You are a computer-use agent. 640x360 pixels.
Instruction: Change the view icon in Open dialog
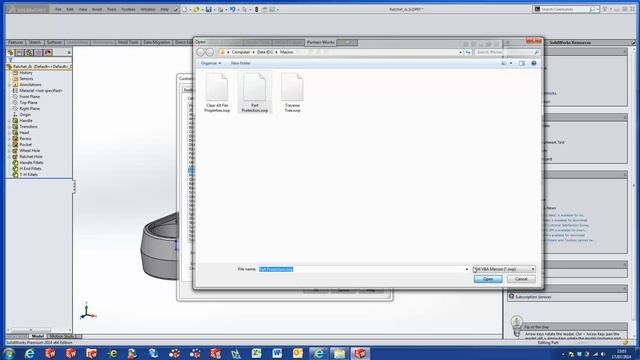click(x=504, y=63)
